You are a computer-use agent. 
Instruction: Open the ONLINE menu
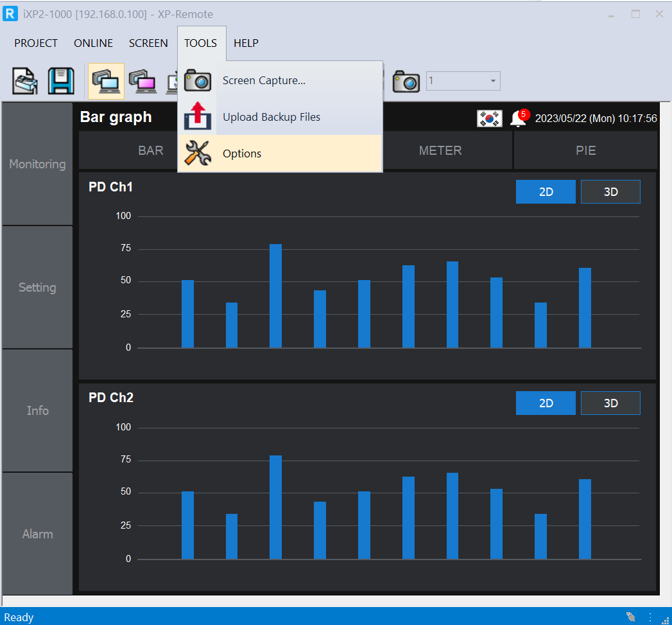pos(93,43)
